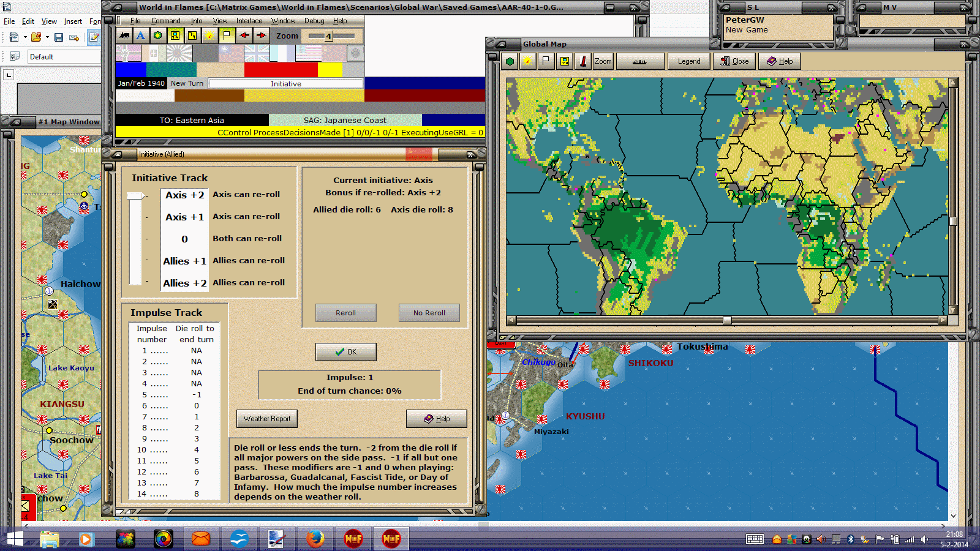
Task: Switch to the second WiF taskbar icon
Action: (x=391, y=539)
